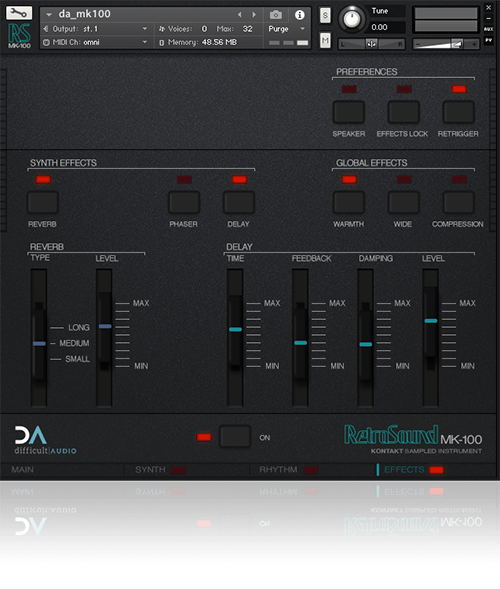The height and width of the screenshot is (589, 500).
Task: Toggle the effects ON button
Action: pos(235,436)
